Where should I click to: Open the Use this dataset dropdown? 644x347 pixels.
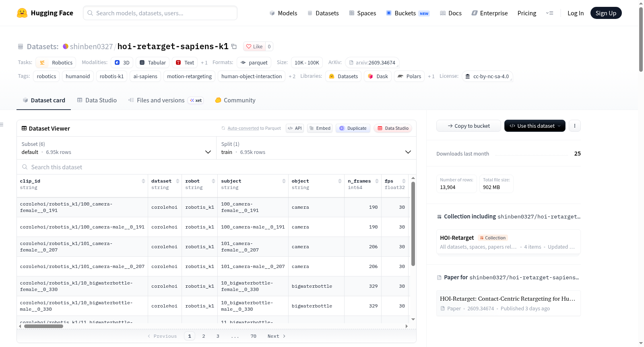535,126
